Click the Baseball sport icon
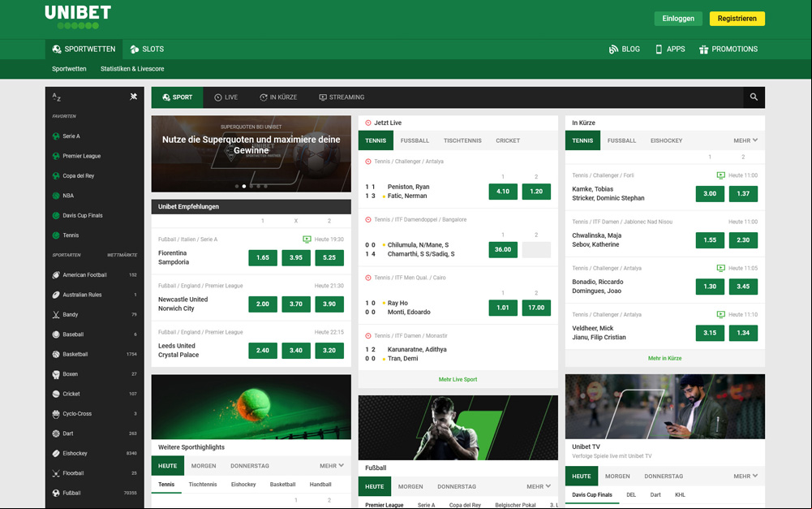This screenshot has width=812, height=509. [56, 334]
